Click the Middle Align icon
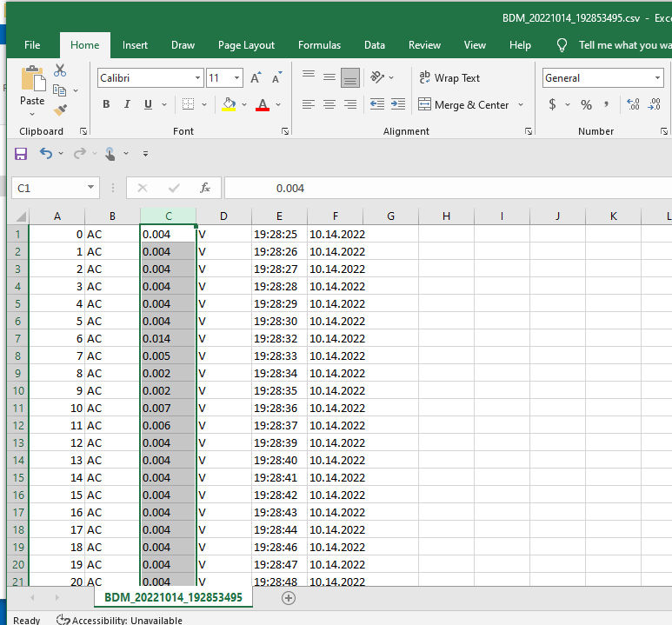The height and width of the screenshot is (625, 672). 329,77
